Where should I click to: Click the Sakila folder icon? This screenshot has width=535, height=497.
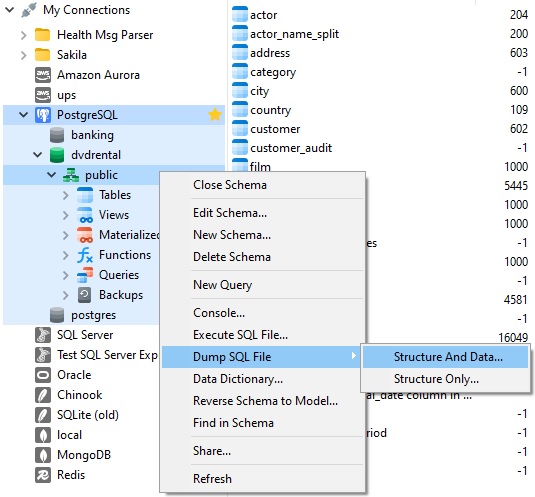(43, 55)
